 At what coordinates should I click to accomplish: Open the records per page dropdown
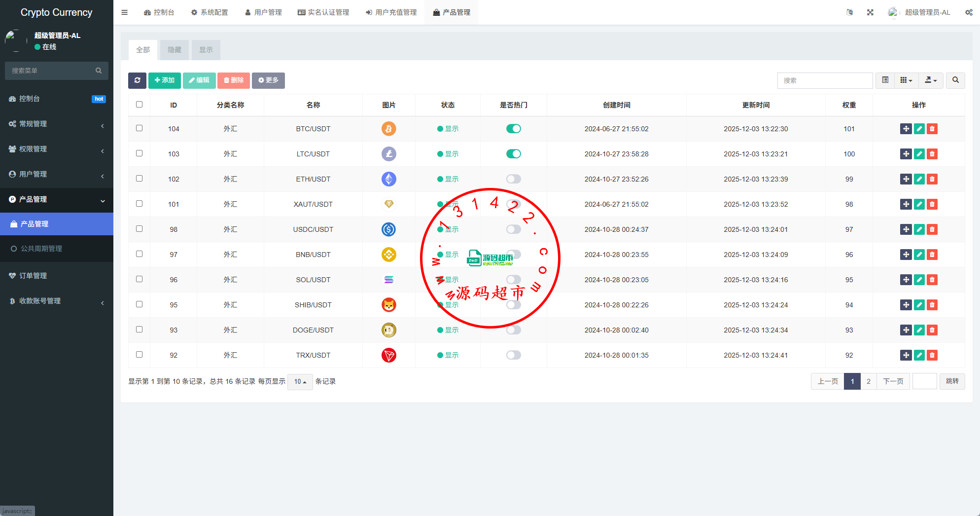pos(300,381)
